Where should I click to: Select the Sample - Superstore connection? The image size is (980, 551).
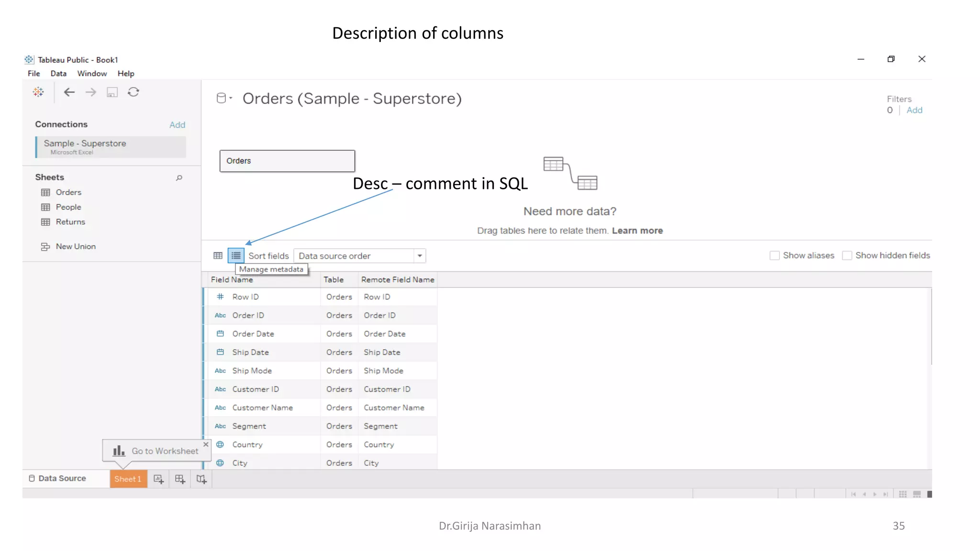111,147
